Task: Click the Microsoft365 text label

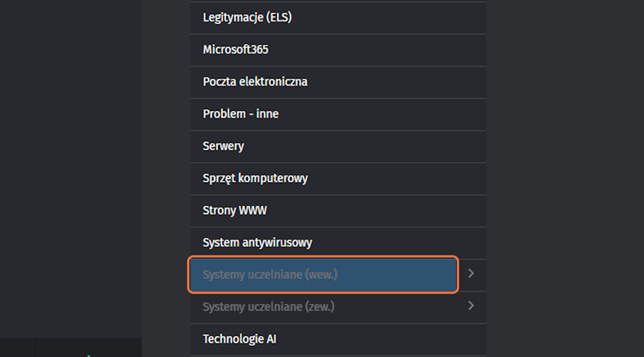Action: point(235,49)
